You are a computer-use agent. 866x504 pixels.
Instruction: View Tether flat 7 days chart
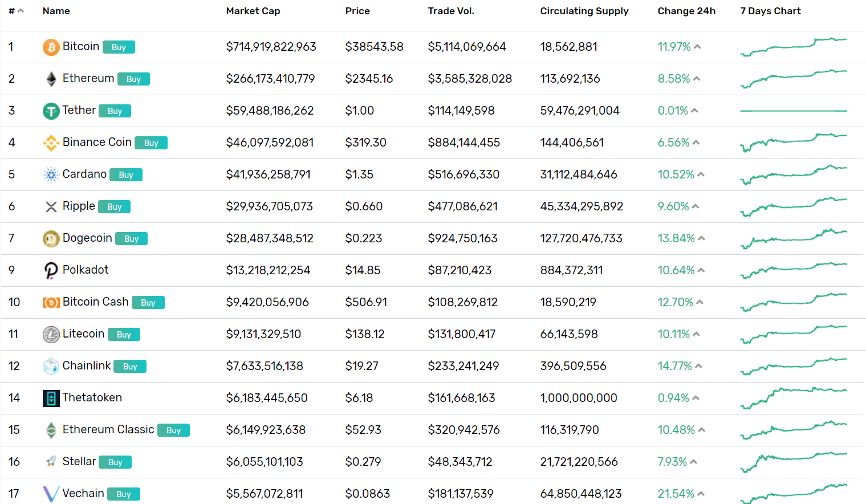click(794, 111)
